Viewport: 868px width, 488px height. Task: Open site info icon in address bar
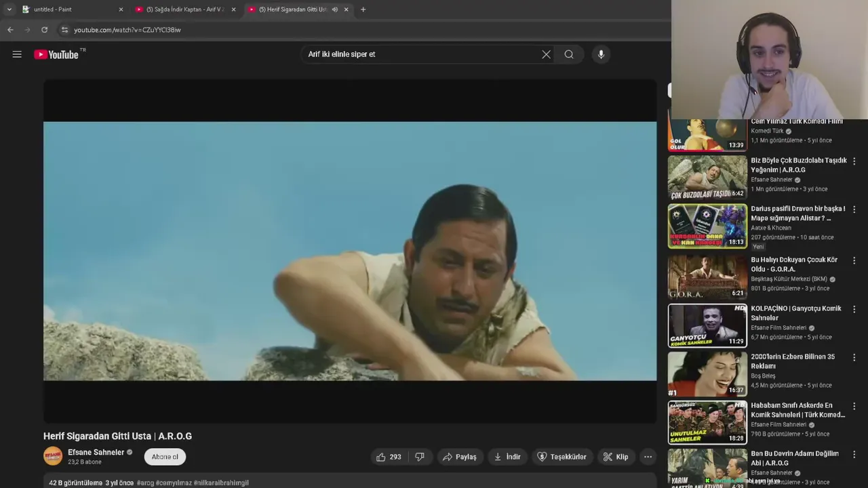coord(64,30)
